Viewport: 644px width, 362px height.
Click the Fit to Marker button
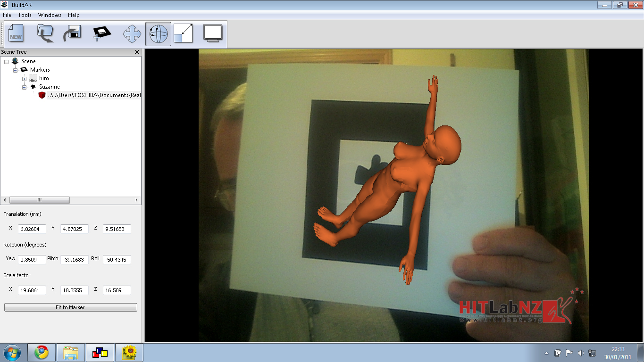tap(70, 307)
